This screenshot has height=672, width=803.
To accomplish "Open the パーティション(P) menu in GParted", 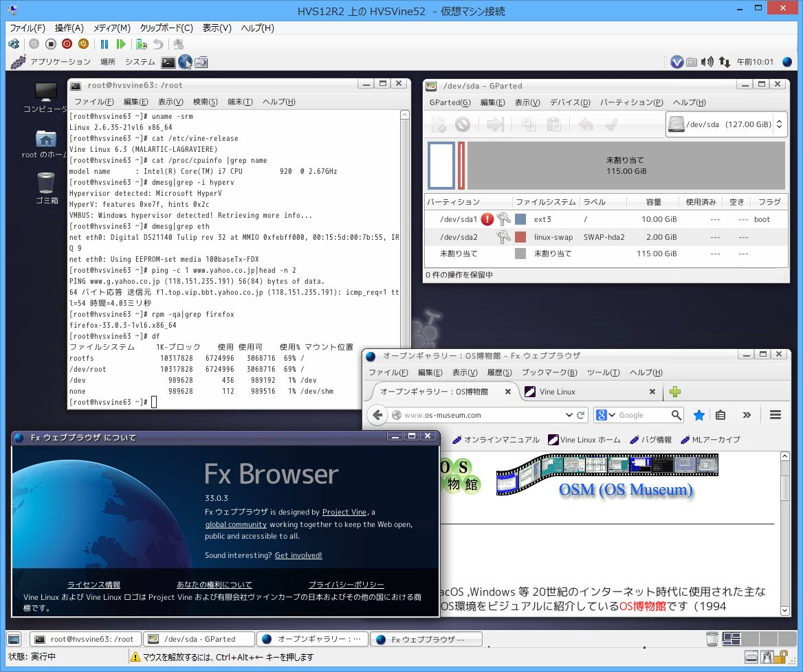I will [x=631, y=102].
